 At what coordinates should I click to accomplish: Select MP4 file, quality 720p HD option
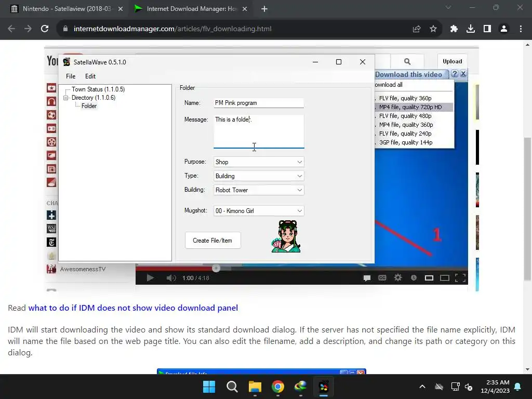tap(410, 107)
